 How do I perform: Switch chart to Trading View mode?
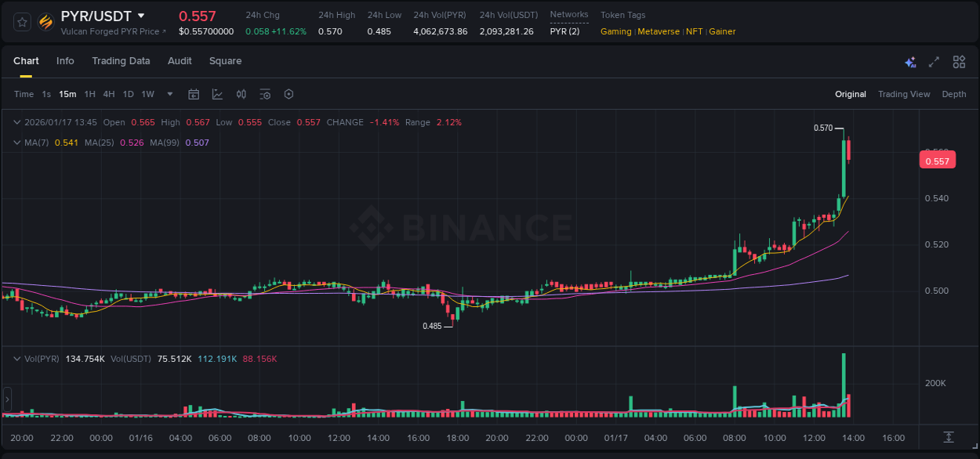904,94
